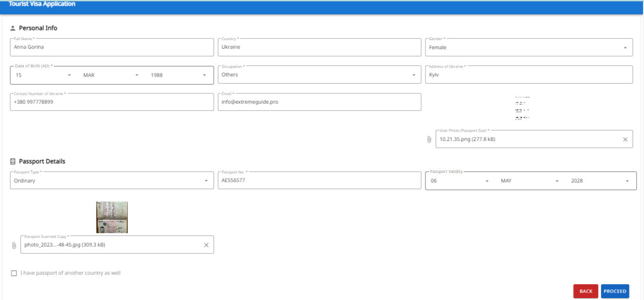Viewport: 644px width, 300px height.
Task: Open the Passport Type dropdown
Action: [x=112, y=181]
